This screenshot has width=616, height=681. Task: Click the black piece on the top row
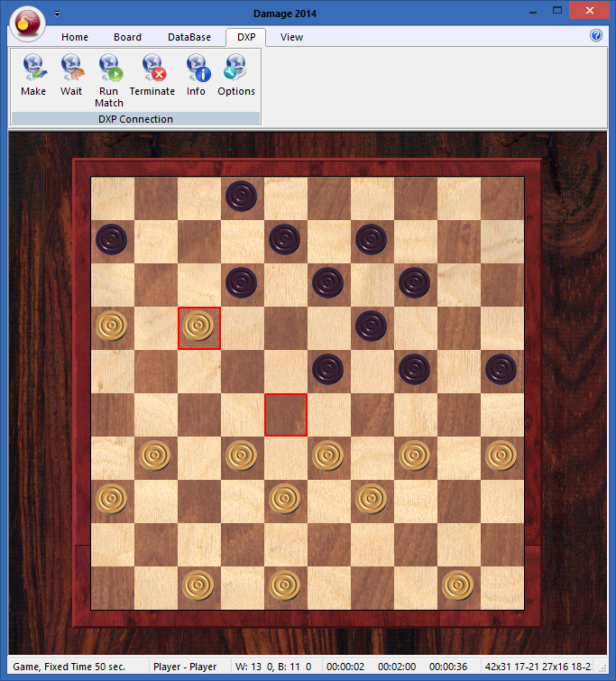242,196
